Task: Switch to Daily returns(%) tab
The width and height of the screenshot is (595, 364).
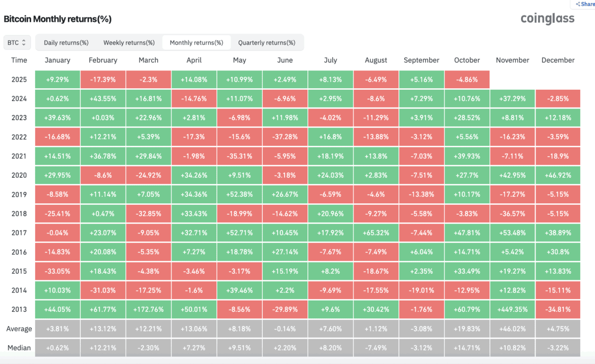Action: 66,43
